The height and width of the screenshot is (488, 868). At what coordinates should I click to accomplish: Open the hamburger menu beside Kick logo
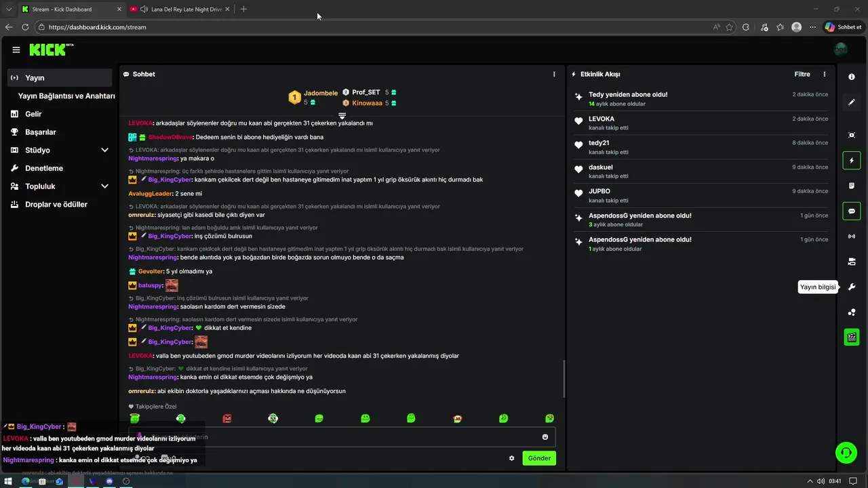tap(16, 49)
